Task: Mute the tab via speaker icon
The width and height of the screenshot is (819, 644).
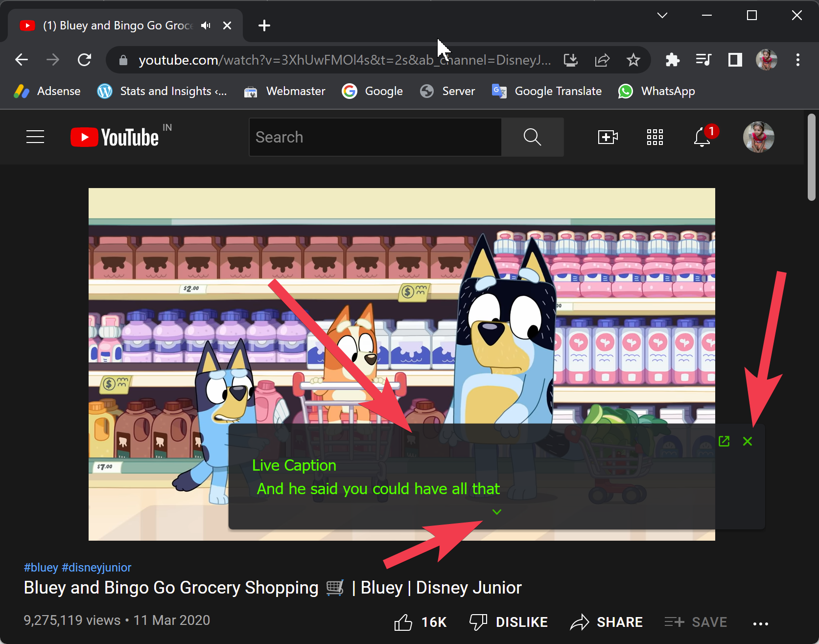Action: 206,25
